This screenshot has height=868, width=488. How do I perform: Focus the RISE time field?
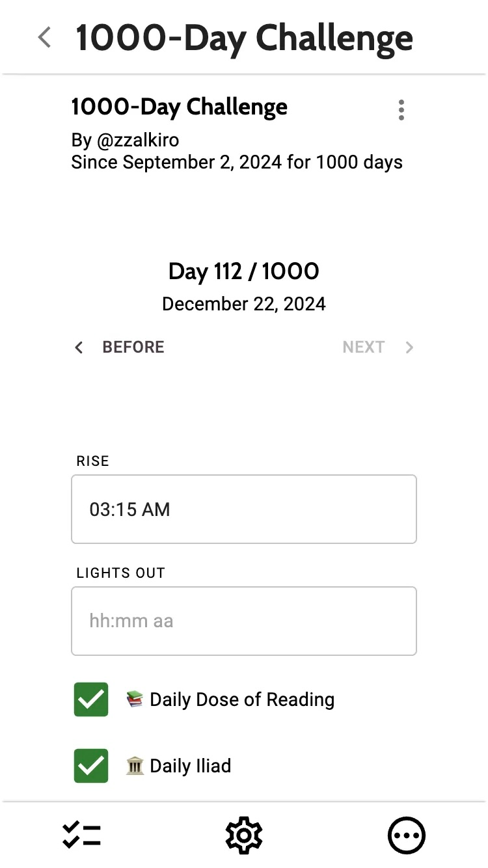(243, 509)
